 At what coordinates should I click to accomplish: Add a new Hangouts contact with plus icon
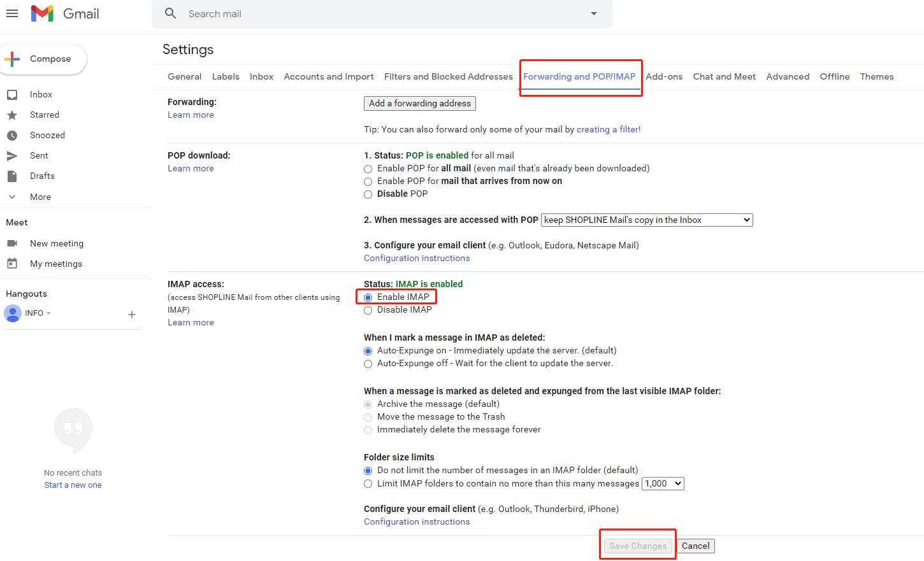(132, 314)
